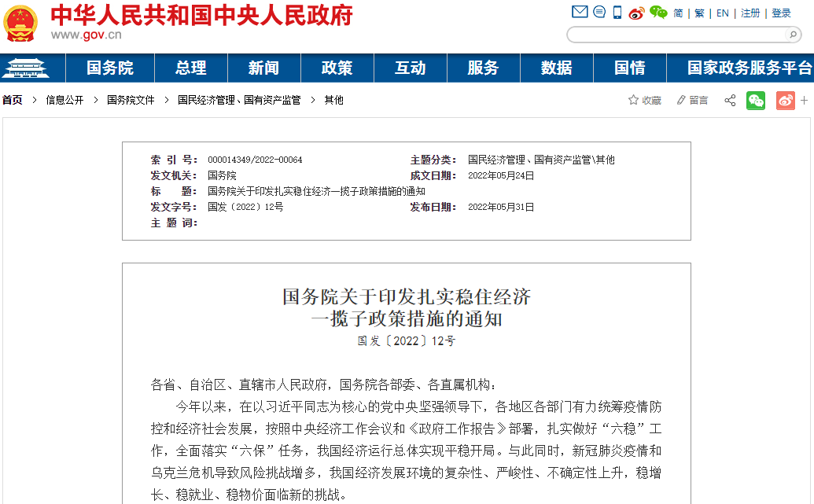814x504 pixels.
Task: Open the mobile client icon
Action: (617, 12)
